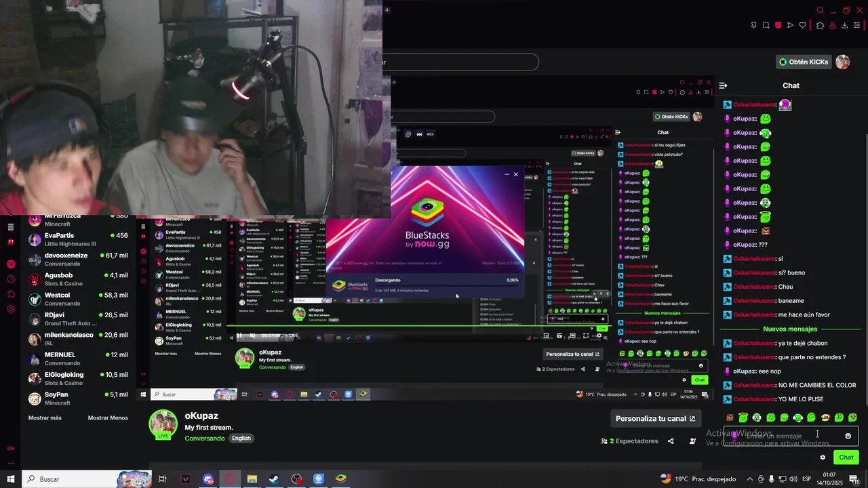Open ElGlogloking channel in sidebar
This screenshot has width=868, height=488.
(x=78, y=378)
